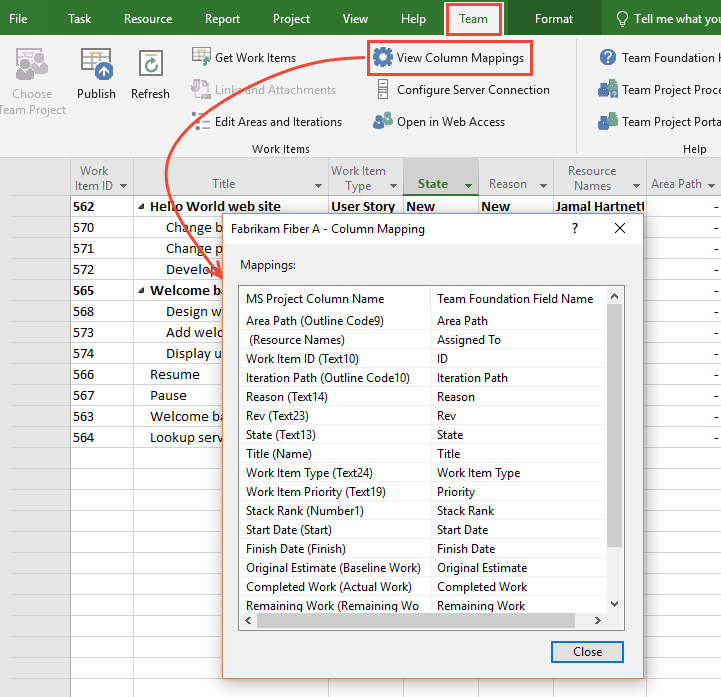The image size is (721, 697).
Task: Click View Column Mappings label
Action: (460, 58)
